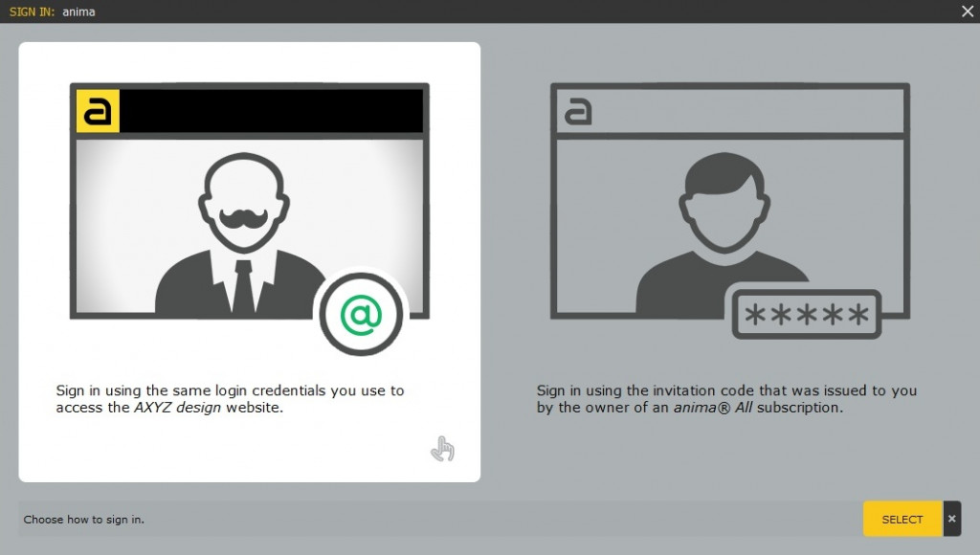Click the 'AXYZ design' italic text
Screen dimensions: 980x555
coord(177,408)
